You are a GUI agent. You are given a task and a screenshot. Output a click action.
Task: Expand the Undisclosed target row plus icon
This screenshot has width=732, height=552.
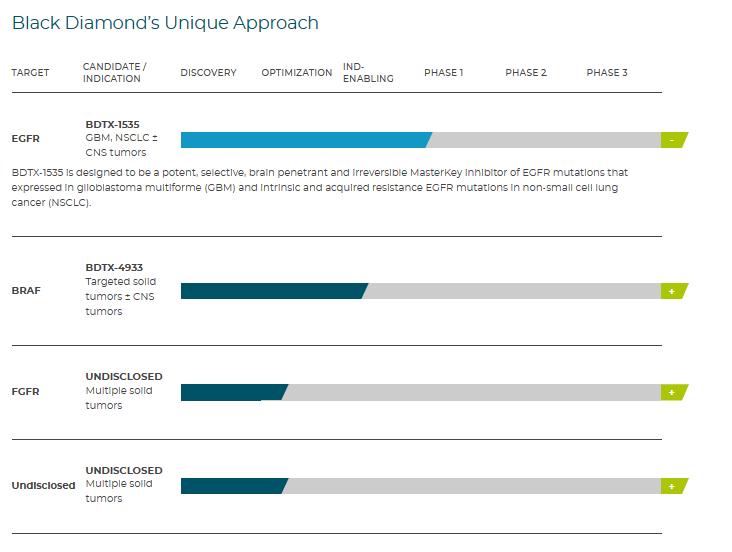[x=673, y=486]
